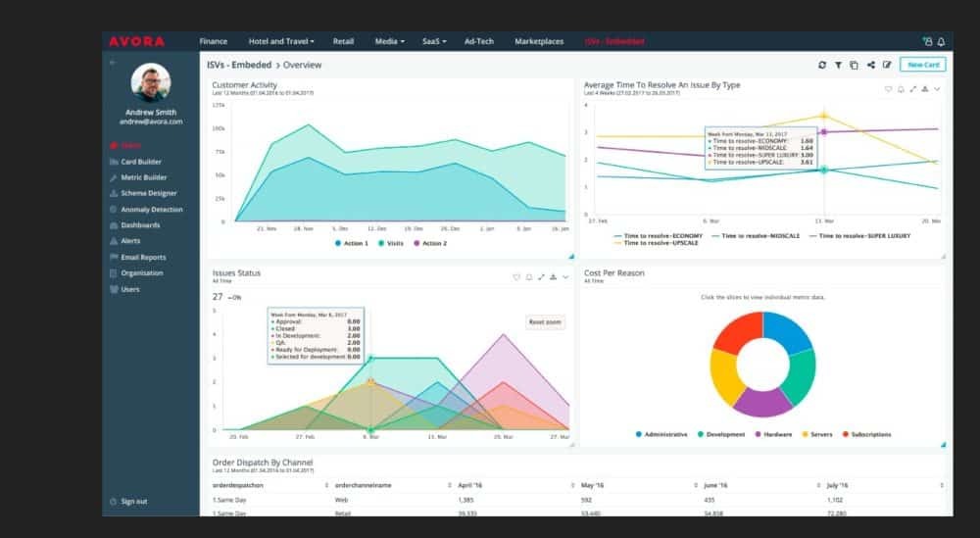980x538 pixels.
Task: Favorite the Average Time To Resolve card
Action: coord(889,88)
